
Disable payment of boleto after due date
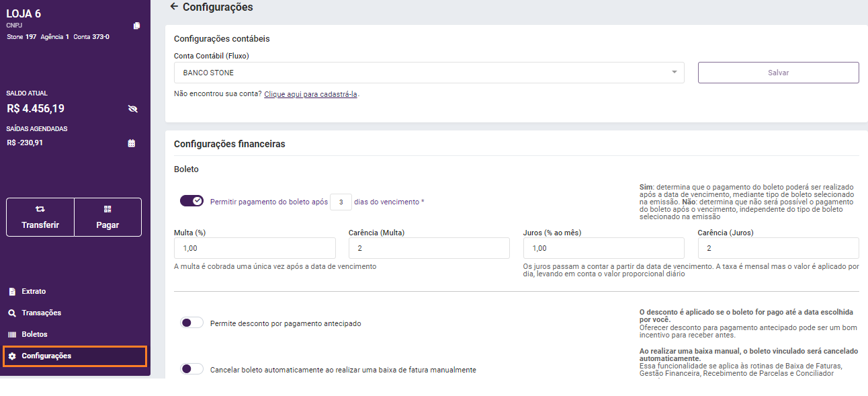[x=192, y=201]
